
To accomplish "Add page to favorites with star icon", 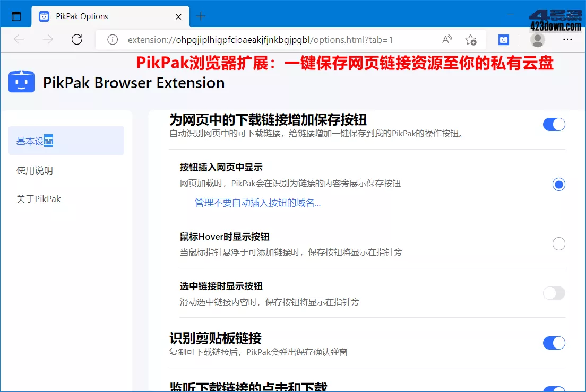I will [471, 40].
